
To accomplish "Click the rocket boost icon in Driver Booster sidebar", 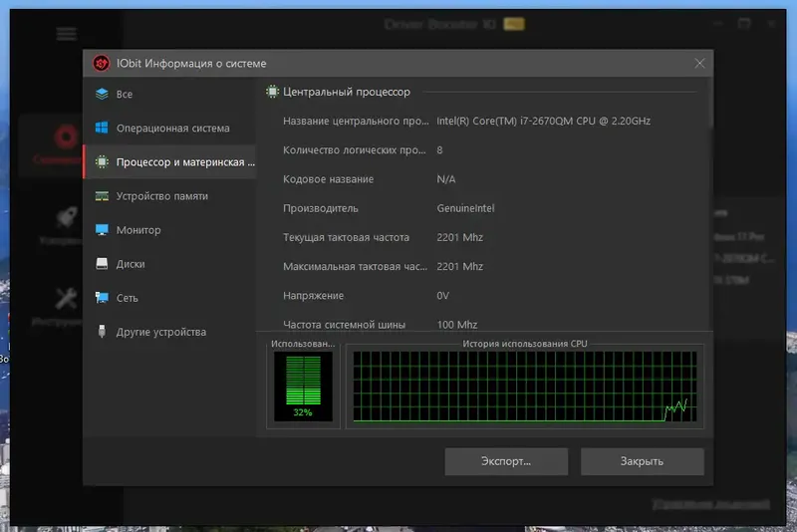I will pyautogui.click(x=66, y=217).
